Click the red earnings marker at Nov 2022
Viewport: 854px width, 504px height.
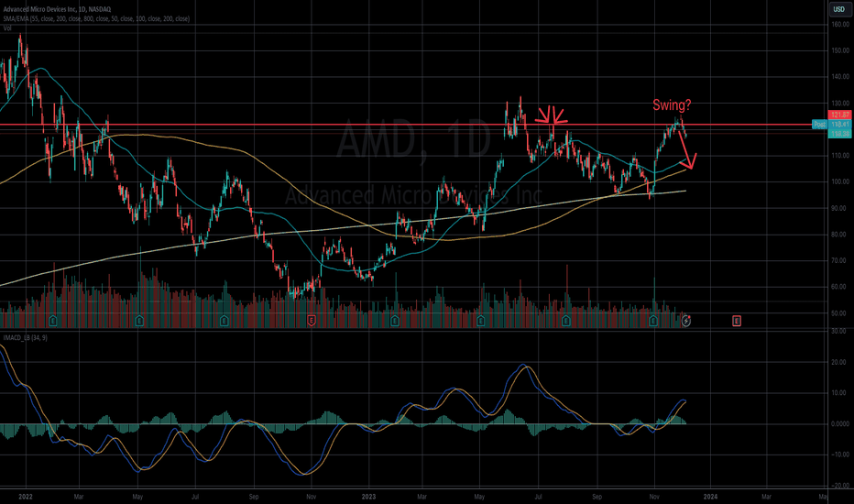tap(311, 321)
